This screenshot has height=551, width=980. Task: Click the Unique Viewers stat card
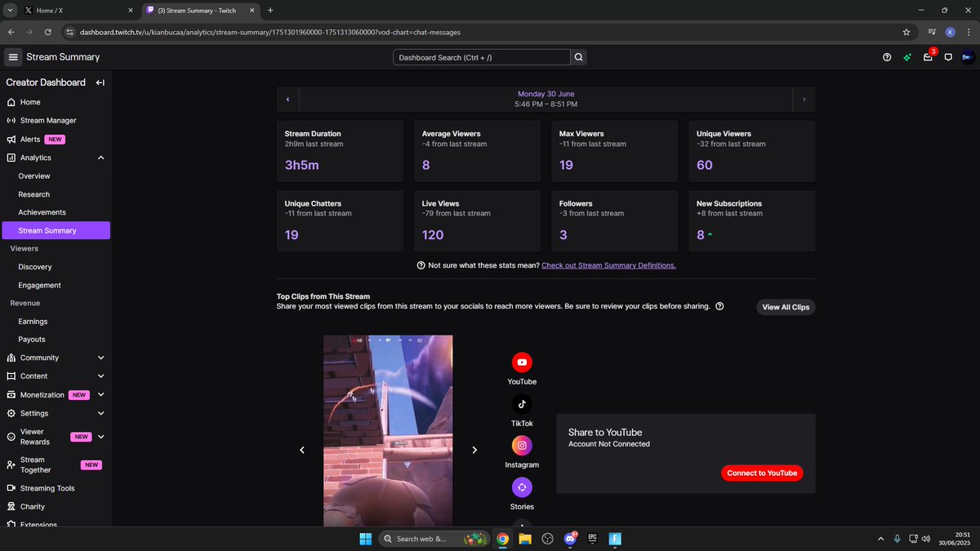click(x=752, y=151)
